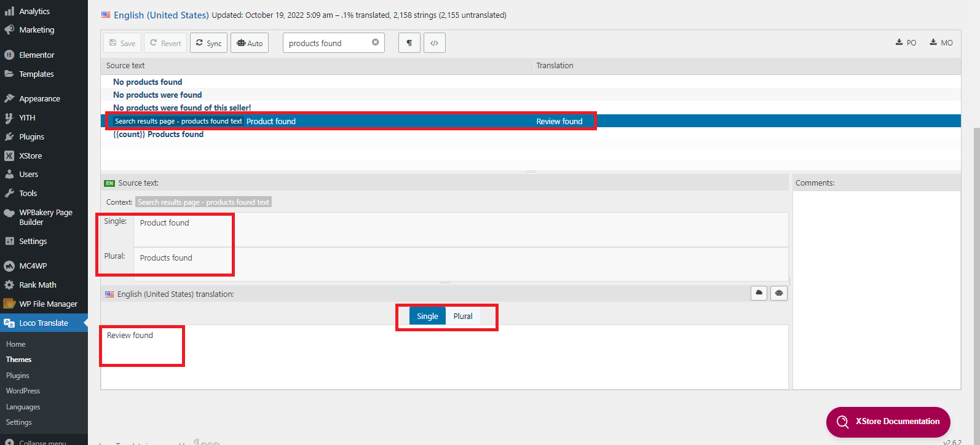Open Loco Translate Themes submenu
The image size is (980, 445).
point(18,360)
